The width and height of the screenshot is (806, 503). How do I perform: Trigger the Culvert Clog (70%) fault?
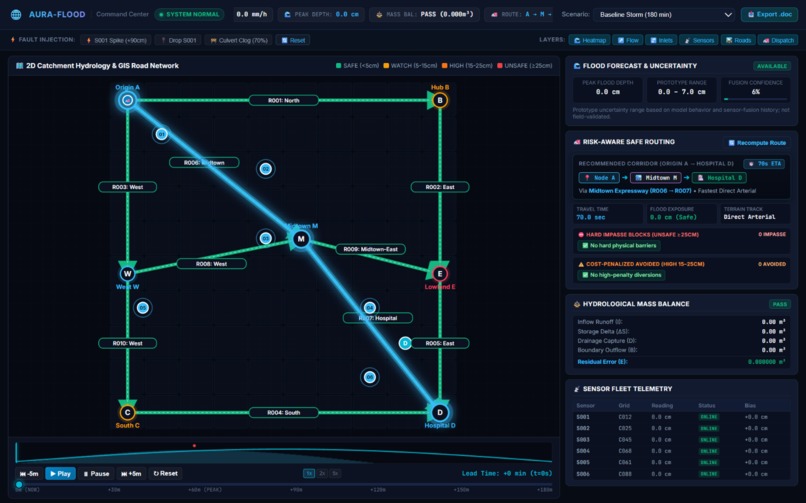[x=239, y=40]
